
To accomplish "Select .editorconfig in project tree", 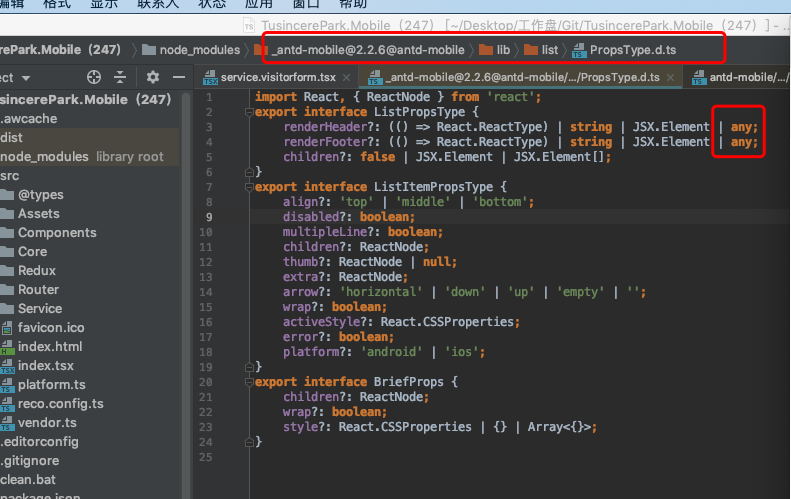I will 39,442.
